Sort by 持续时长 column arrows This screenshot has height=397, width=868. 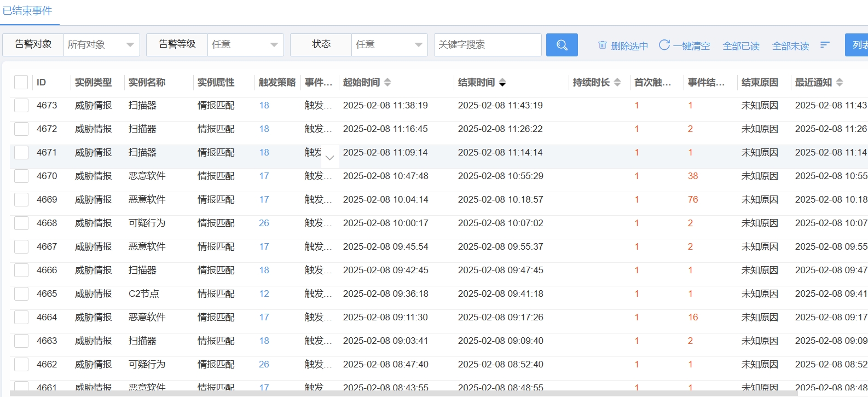(617, 82)
